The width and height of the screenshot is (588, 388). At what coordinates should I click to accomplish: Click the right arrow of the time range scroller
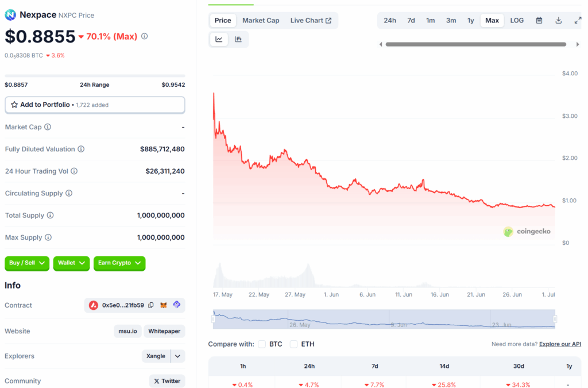pos(578,44)
